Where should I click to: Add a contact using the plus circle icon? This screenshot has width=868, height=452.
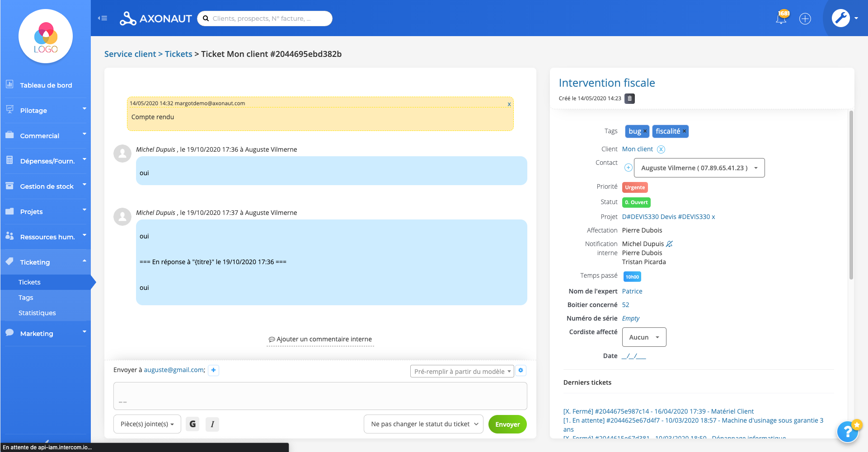(628, 167)
